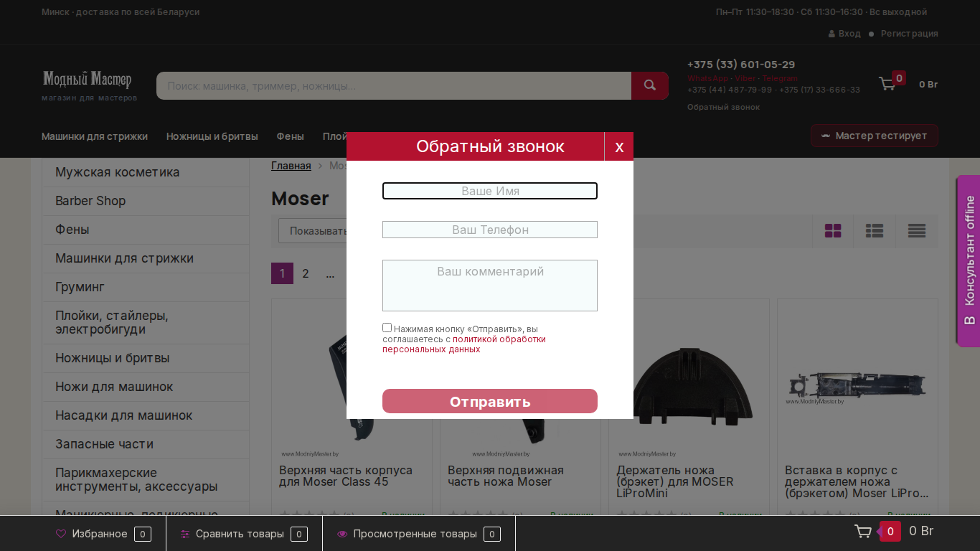Select Машинки для стрижки in the sidebar

coord(146,258)
